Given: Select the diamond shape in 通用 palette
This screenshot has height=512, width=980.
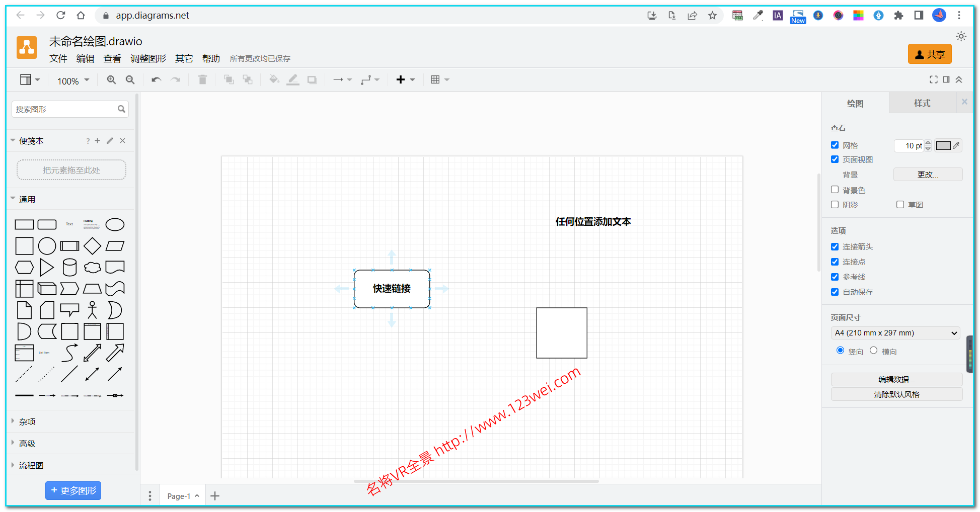Looking at the screenshot, I should 92,246.
